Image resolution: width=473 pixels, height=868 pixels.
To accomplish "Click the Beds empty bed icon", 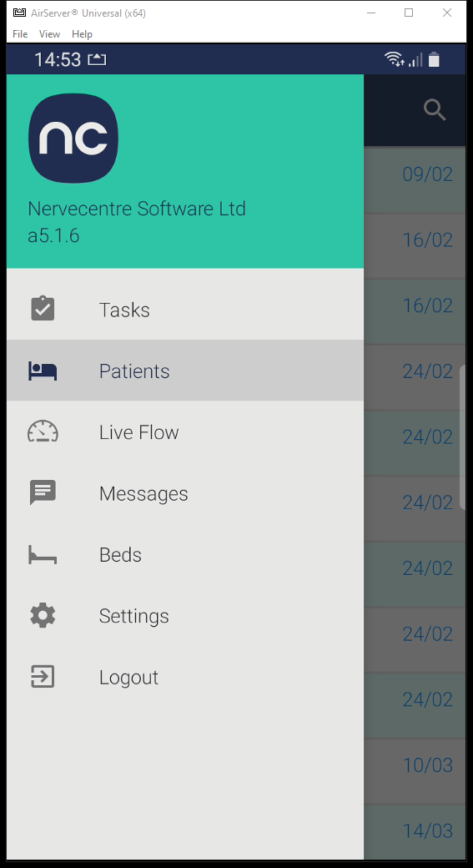I will (x=43, y=555).
